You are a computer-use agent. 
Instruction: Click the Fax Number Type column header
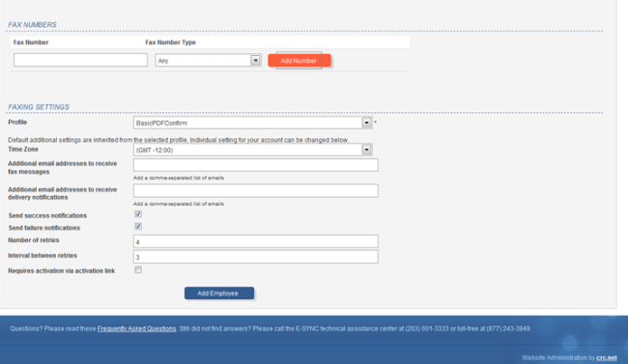click(170, 42)
